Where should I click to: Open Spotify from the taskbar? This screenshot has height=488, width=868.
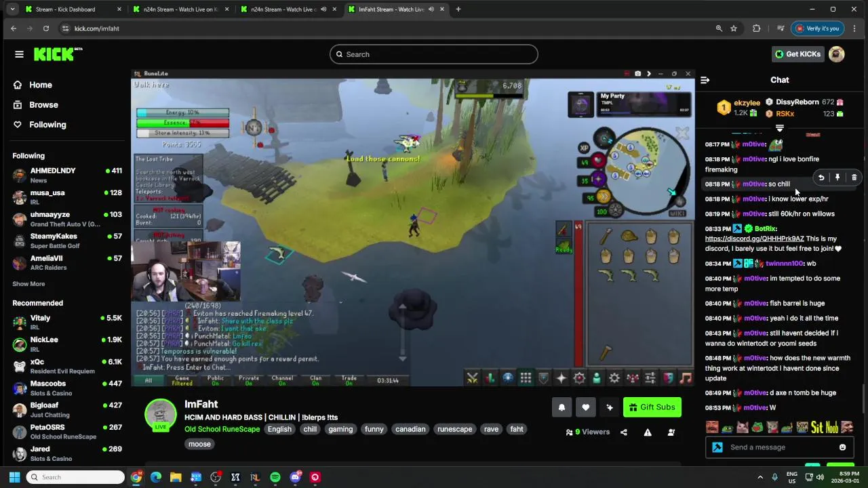click(275, 477)
